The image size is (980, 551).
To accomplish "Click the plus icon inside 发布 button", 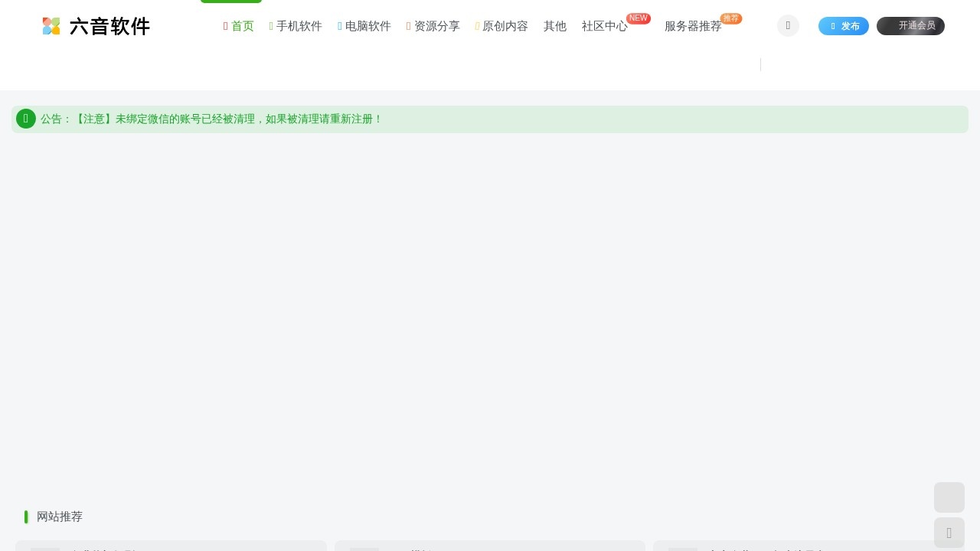I will [833, 26].
